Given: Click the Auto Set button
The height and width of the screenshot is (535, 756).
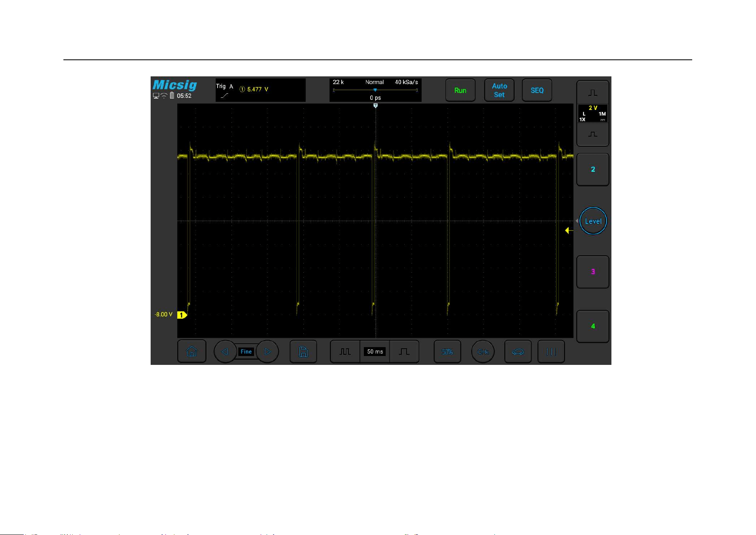Looking at the screenshot, I should 499,90.
